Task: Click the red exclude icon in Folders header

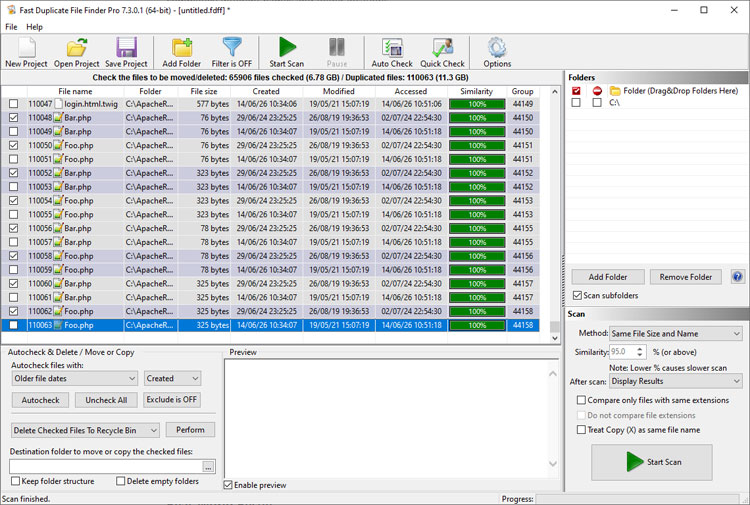Action: [x=597, y=90]
